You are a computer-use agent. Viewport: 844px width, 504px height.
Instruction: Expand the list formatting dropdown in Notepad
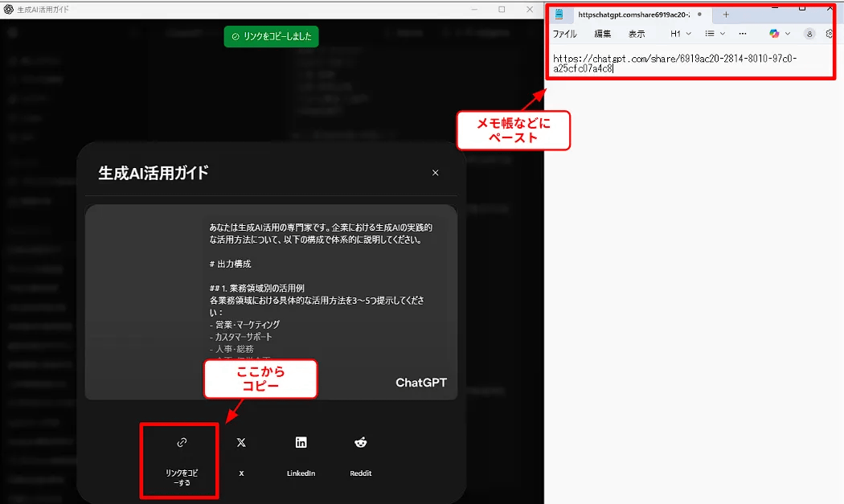715,34
